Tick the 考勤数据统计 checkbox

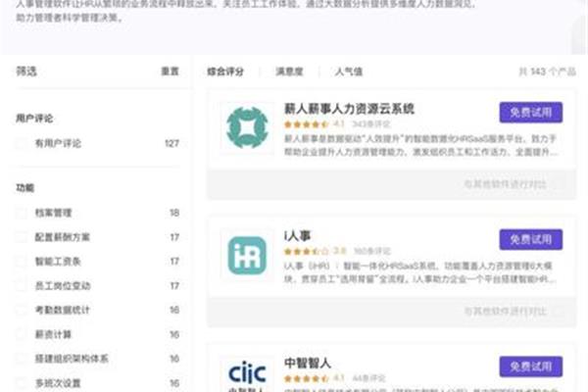(x=21, y=310)
